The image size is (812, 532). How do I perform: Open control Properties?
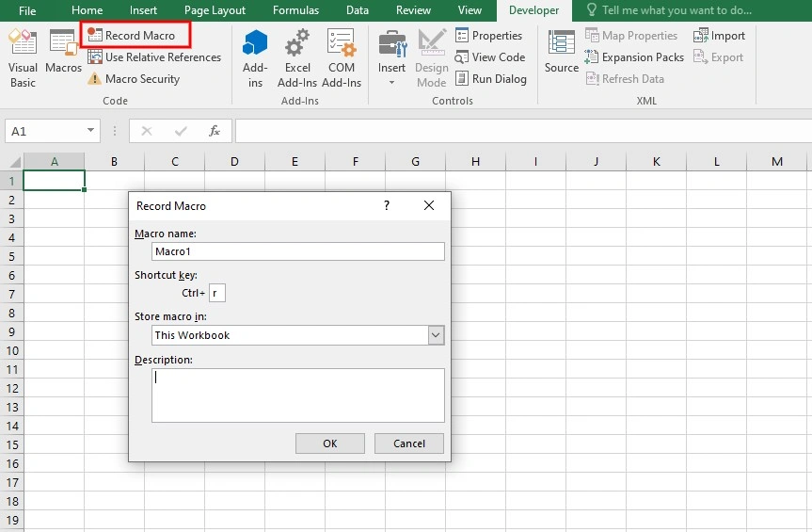489,35
